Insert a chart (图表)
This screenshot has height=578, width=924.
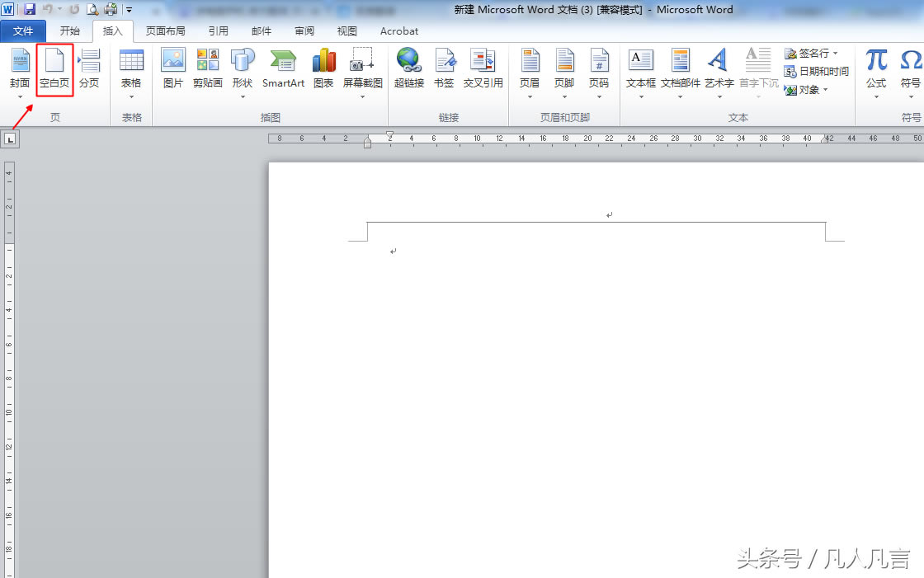(x=323, y=69)
